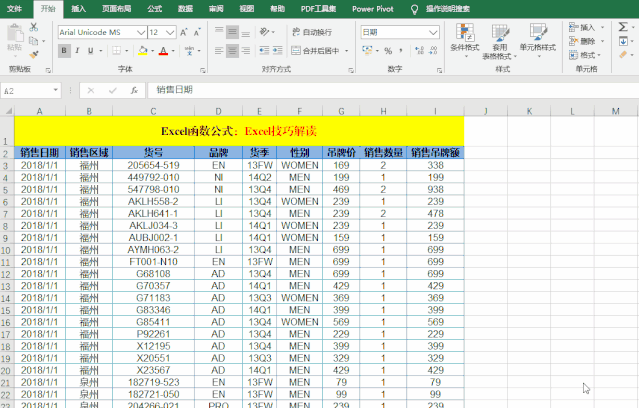Open Conditional Formatting (条件格式) icon
Image resolution: width=639 pixels, height=408 pixels.
pyautogui.click(x=464, y=35)
